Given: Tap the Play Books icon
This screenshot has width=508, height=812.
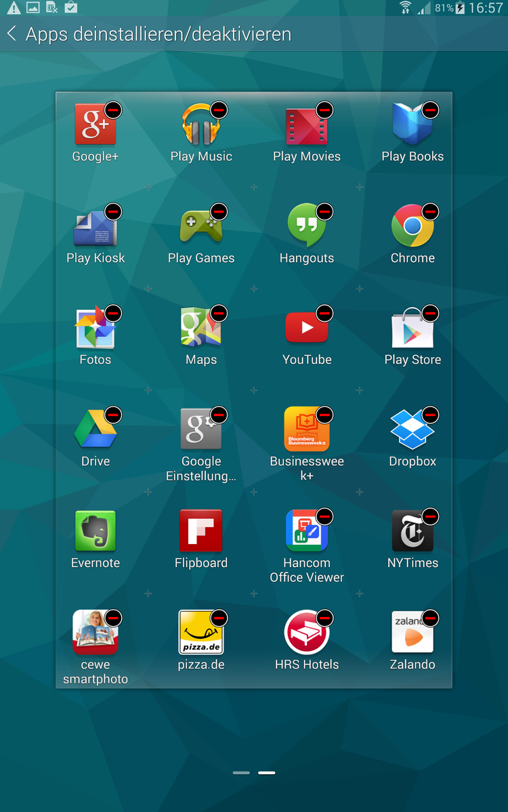Looking at the screenshot, I should point(412,125).
